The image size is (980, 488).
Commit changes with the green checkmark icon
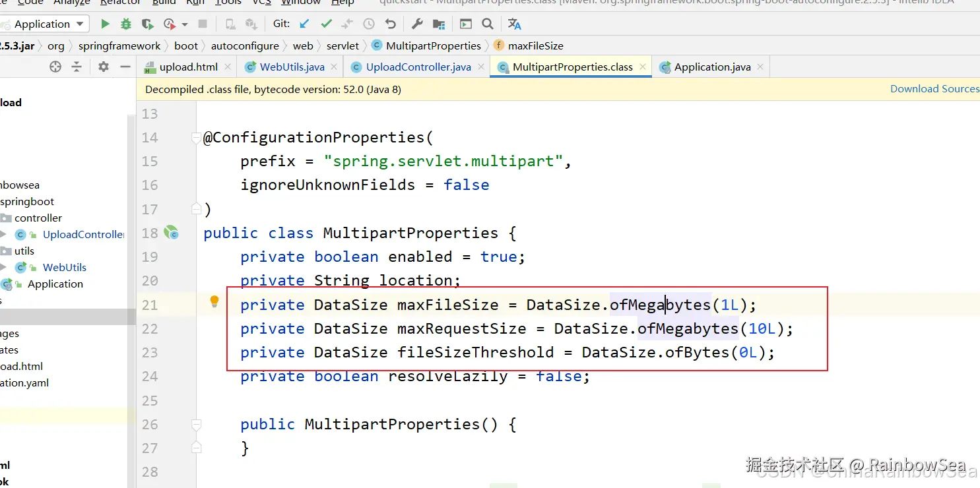[x=326, y=24]
